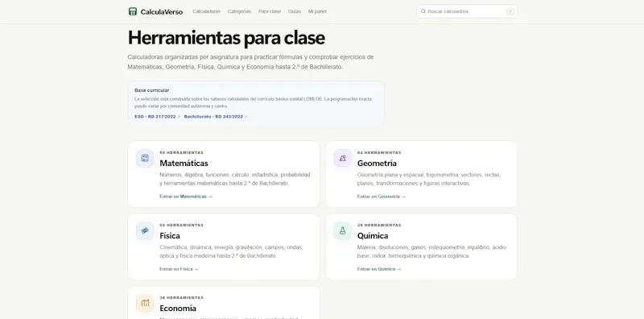Click the 39 HERRAMIENTAS label
This screenshot has width=644, height=319.
pos(379,226)
